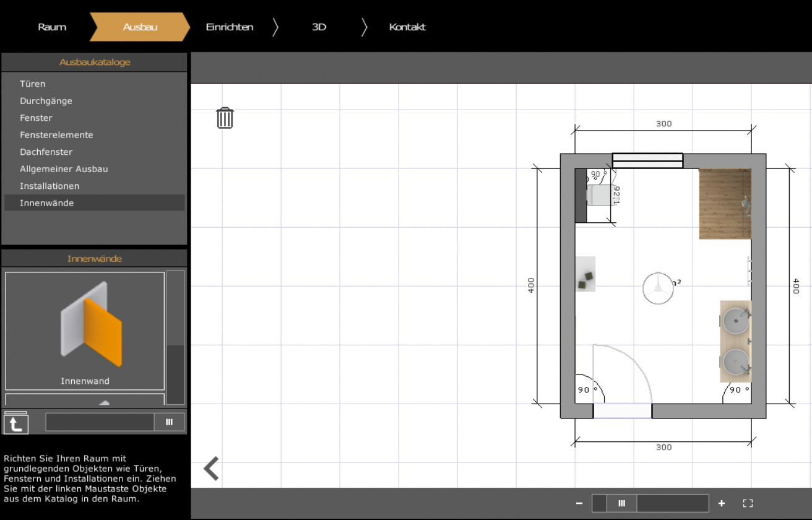This screenshot has width=812, height=520.
Task: Click the trash can delete icon
Action: click(x=225, y=118)
